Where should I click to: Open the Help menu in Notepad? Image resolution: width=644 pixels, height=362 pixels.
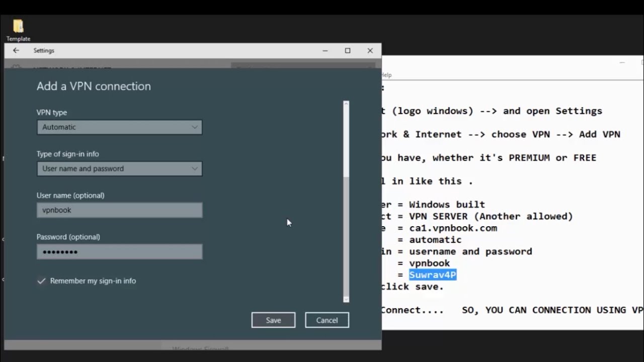[x=386, y=75]
